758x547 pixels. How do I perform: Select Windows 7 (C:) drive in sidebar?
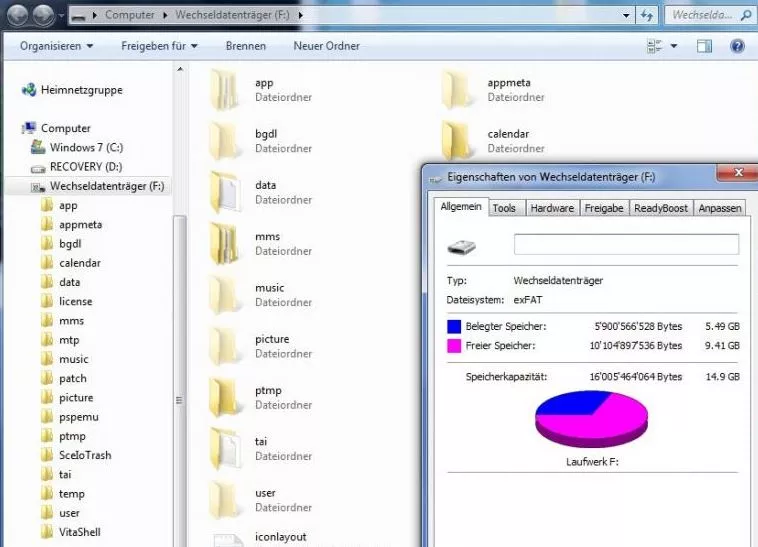(86, 147)
